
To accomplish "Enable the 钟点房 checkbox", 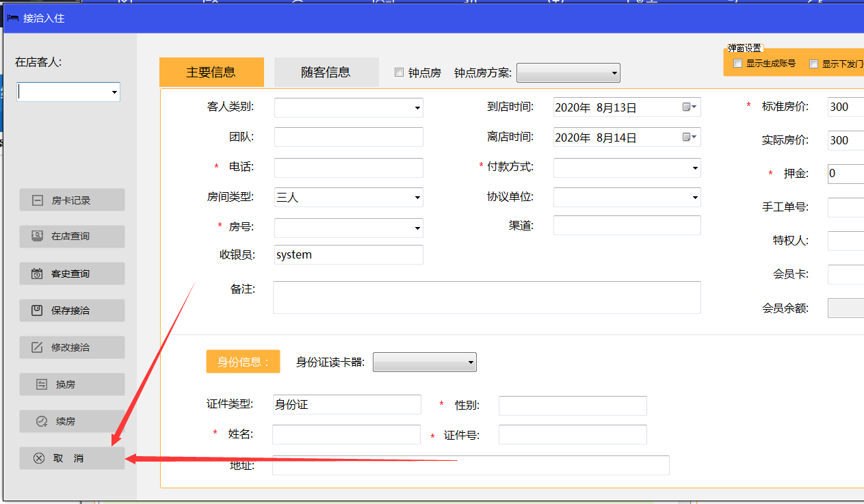I will coord(400,72).
